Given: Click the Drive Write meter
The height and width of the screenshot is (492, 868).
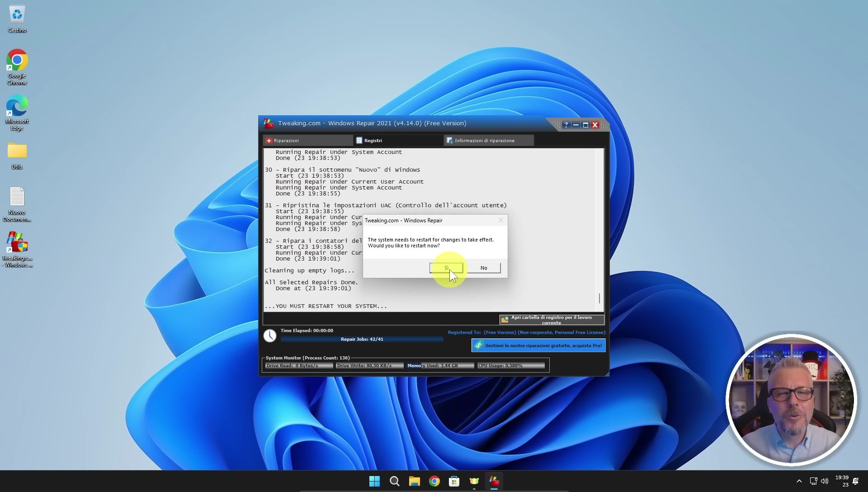Looking at the screenshot, I should [369, 366].
